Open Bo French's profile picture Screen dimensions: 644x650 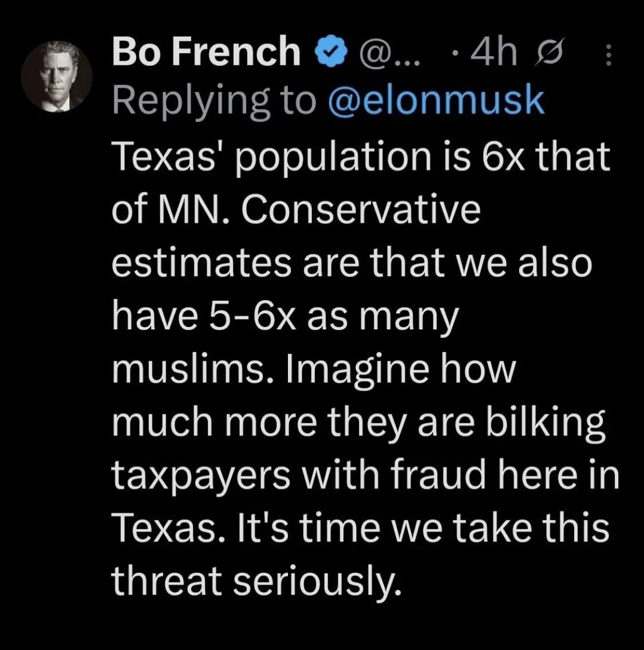(x=56, y=76)
